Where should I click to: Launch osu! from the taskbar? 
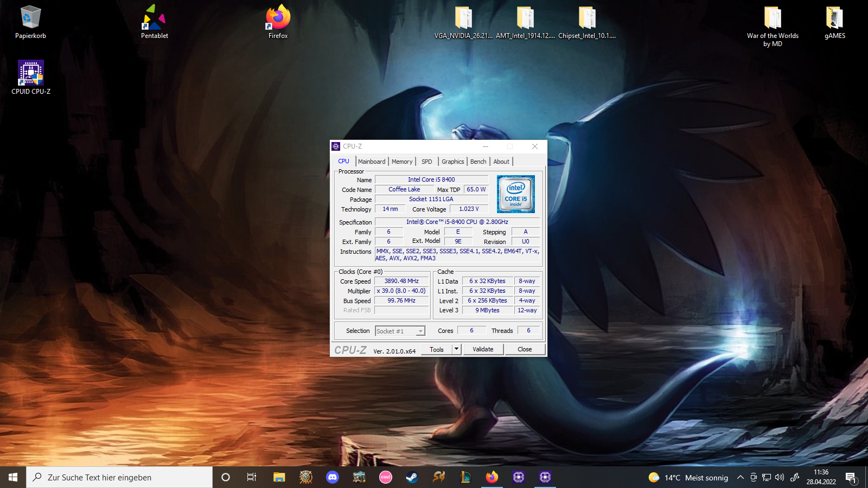coord(386,477)
